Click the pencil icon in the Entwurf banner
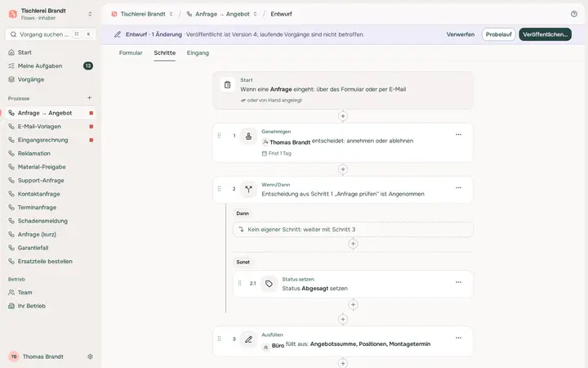Screen dimensions: 588x368 [118, 34]
